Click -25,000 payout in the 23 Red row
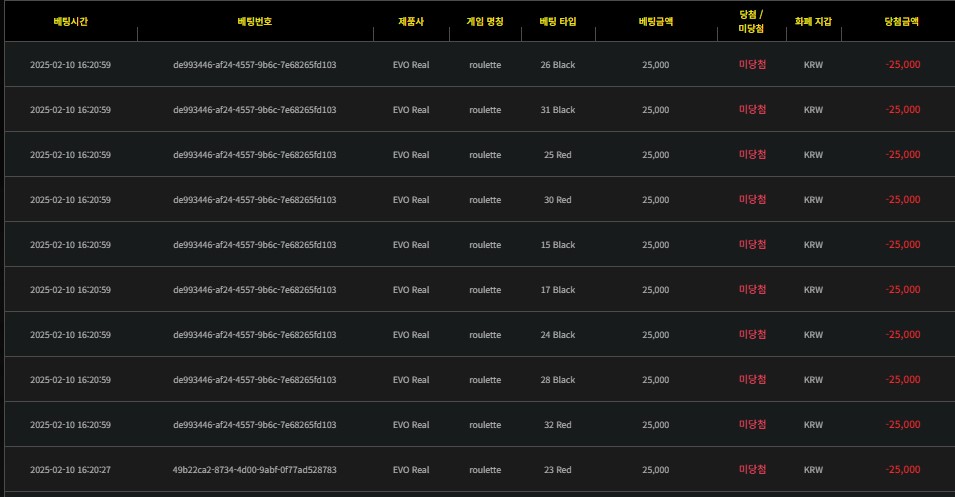The height and width of the screenshot is (497, 955). click(903, 470)
